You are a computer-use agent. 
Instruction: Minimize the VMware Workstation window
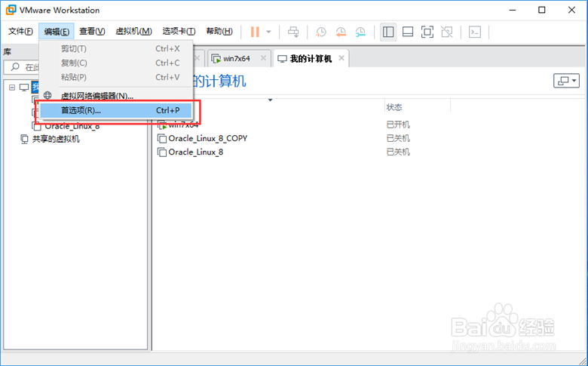tap(512, 10)
